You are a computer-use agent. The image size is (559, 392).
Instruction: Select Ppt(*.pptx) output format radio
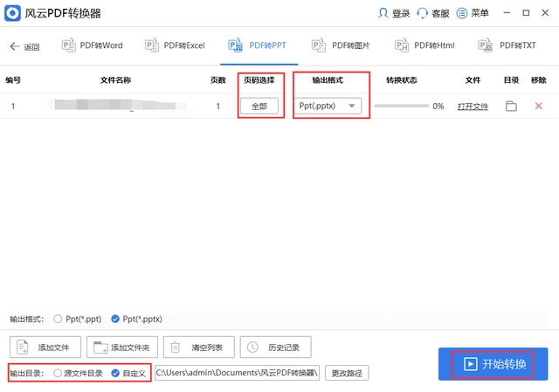[114, 319]
